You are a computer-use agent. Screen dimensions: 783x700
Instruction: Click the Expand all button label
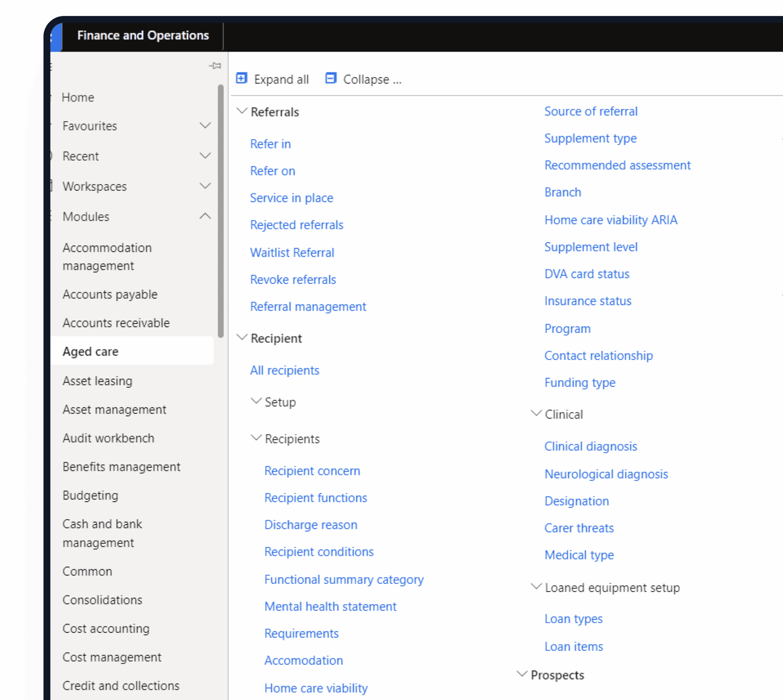tap(281, 79)
